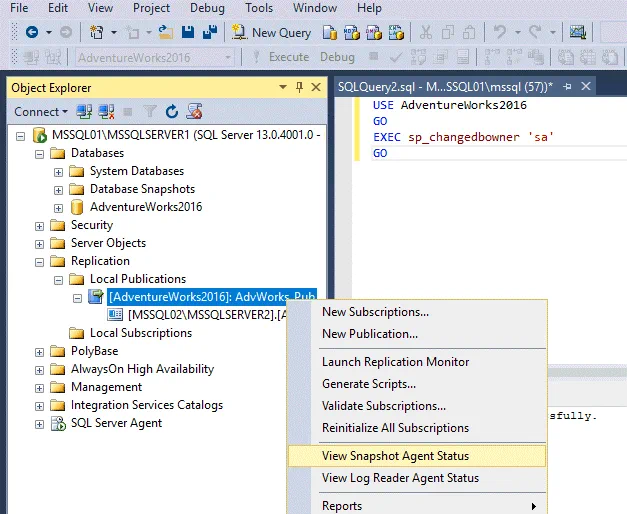Select View Snapshot Agent Status
627x514 pixels.
pyautogui.click(x=395, y=456)
